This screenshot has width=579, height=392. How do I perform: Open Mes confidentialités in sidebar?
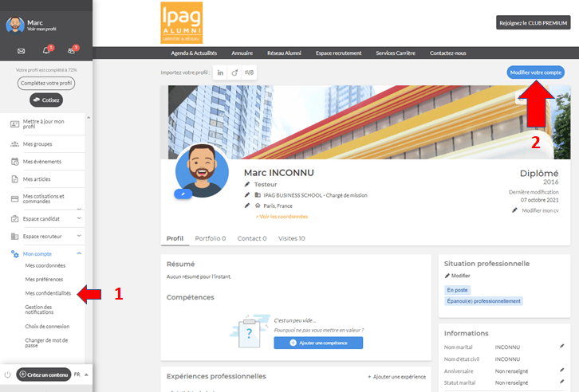coord(48,293)
